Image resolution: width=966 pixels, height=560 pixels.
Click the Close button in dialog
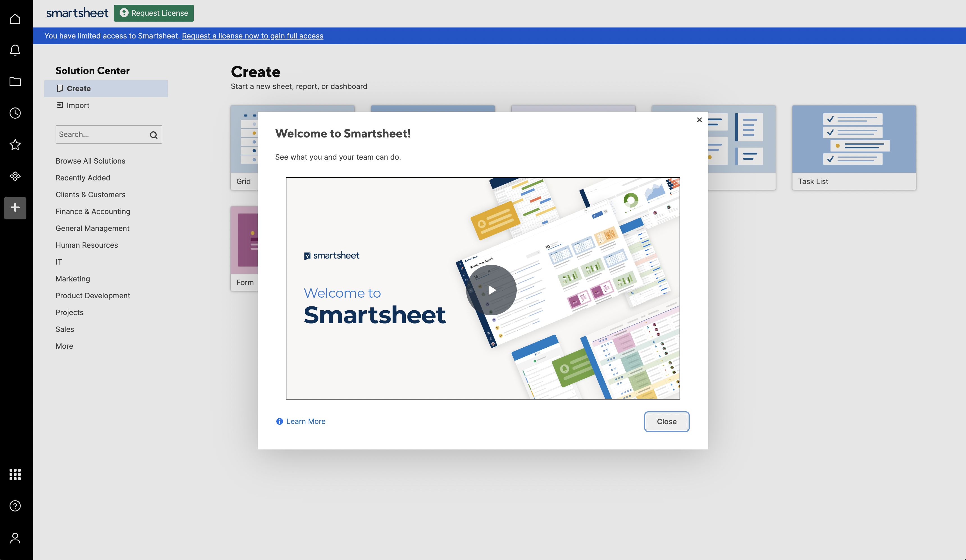[x=666, y=421]
